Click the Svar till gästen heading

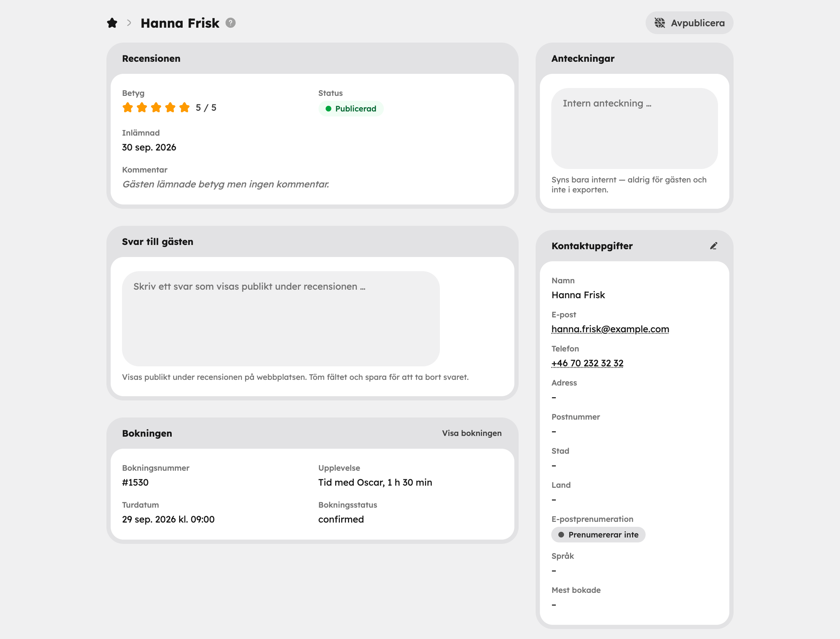(158, 241)
